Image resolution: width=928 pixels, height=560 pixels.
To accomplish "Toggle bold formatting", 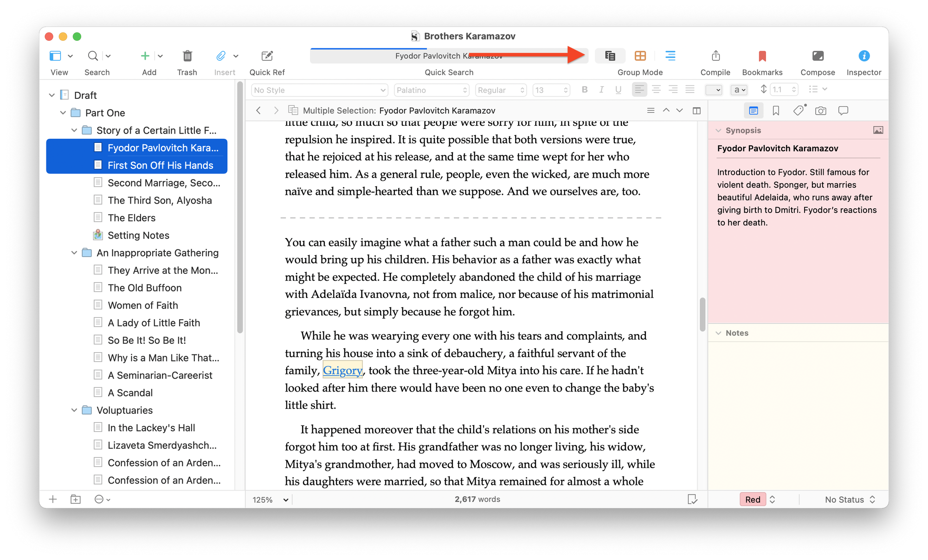I will point(584,90).
